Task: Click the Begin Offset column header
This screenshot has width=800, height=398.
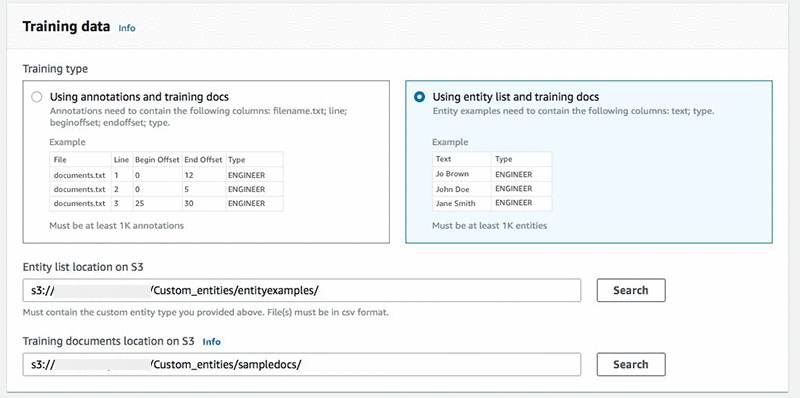Action: point(157,160)
